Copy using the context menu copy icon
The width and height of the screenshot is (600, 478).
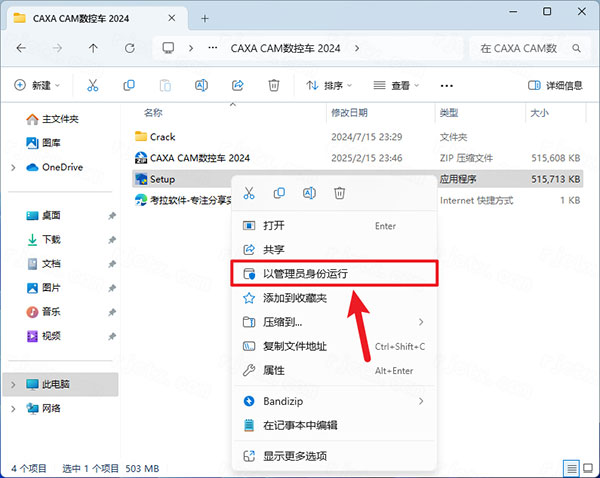[x=279, y=193]
